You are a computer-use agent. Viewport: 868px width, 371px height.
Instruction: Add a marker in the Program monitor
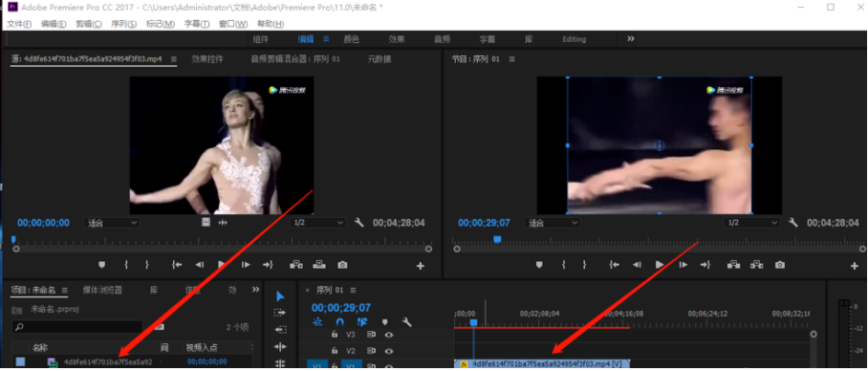pos(539,265)
